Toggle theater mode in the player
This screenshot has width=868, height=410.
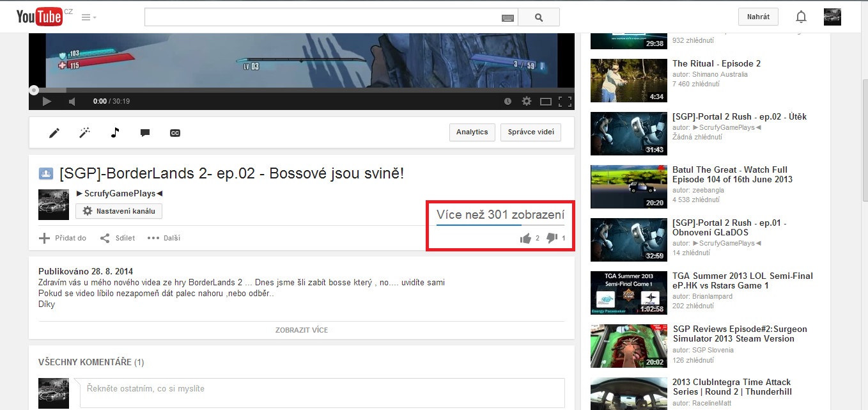(x=546, y=101)
